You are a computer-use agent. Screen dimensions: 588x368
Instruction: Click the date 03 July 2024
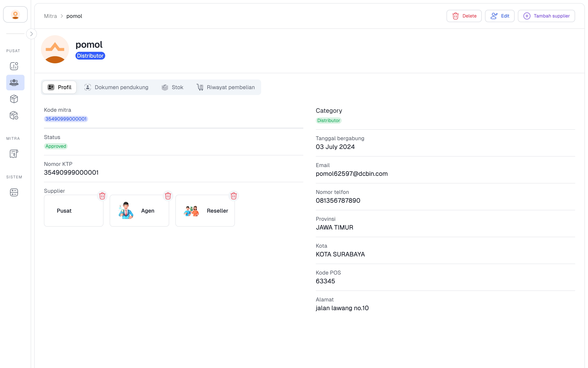[335, 147]
